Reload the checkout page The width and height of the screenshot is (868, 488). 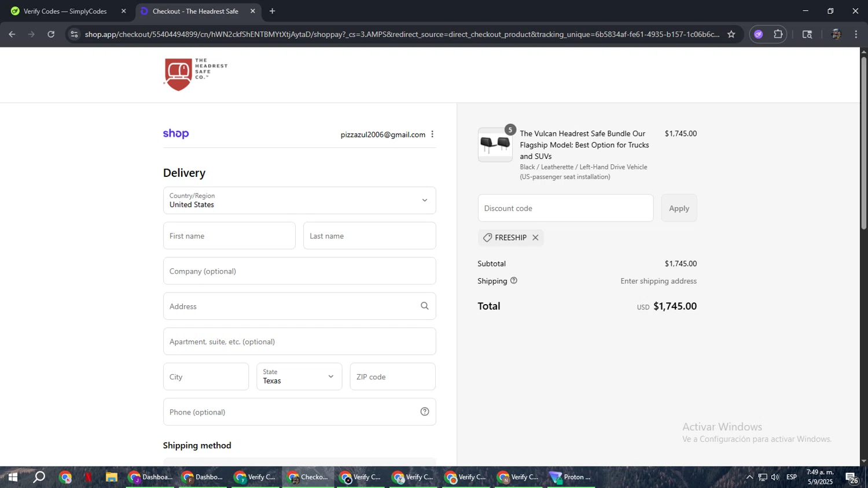pyautogui.click(x=51, y=34)
